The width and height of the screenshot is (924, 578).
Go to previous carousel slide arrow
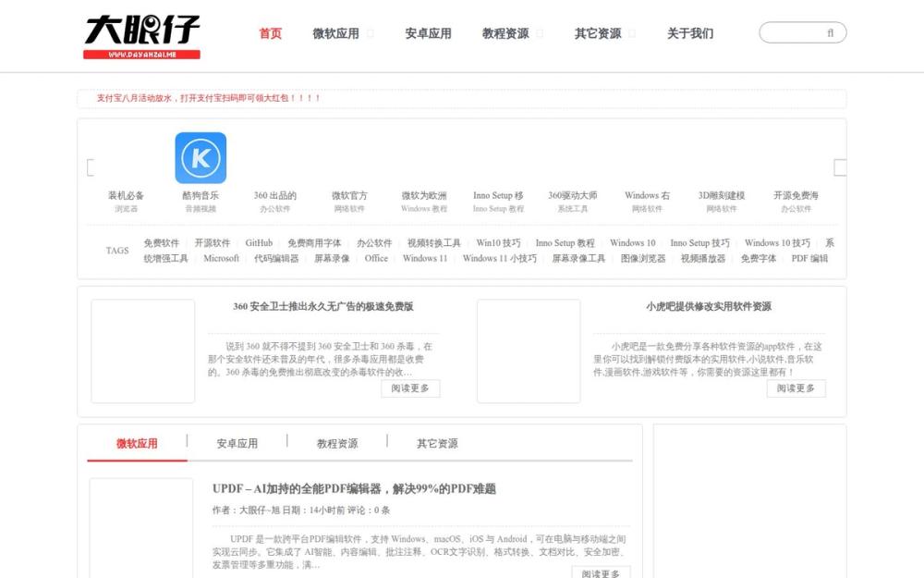91,167
